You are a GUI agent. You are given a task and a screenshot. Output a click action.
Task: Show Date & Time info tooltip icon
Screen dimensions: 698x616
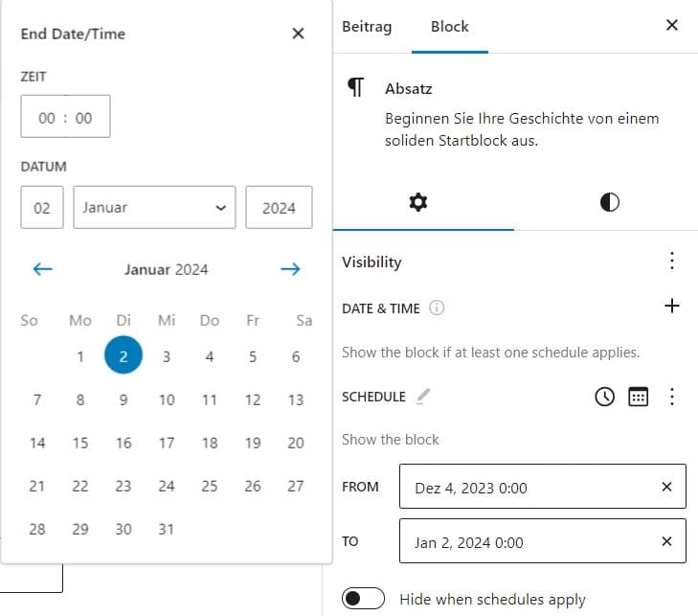pyautogui.click(x=437, y=308)
